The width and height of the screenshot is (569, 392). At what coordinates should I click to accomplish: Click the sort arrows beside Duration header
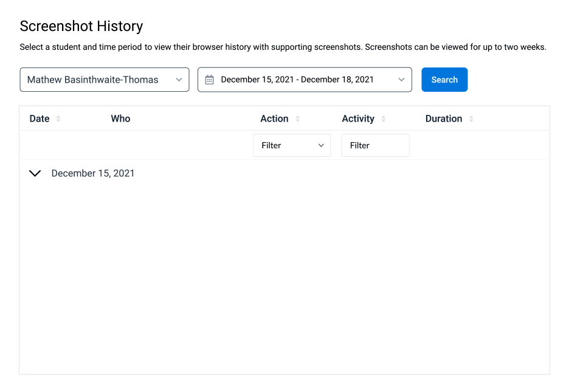472,119
